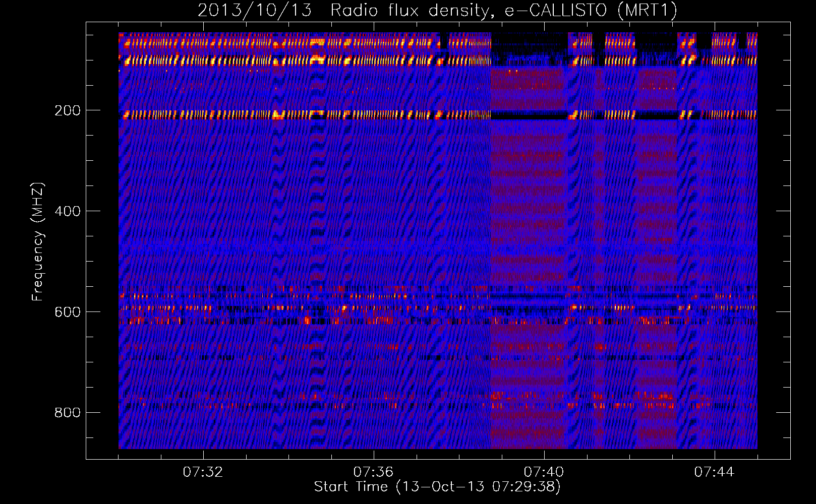This screenshot has height=504, width=816.
Task: Select the 'Frequency (MHZ)' y-axis label
Action: [37, 242]
